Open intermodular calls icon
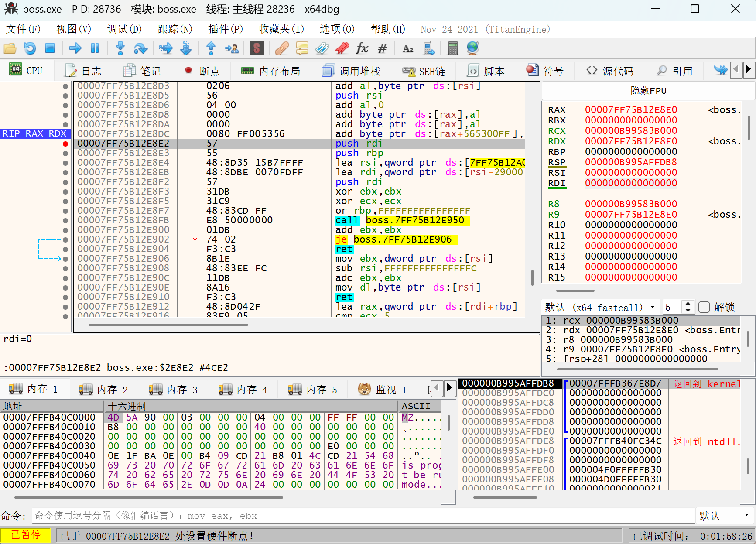756x544 pixels. (429, 48)
